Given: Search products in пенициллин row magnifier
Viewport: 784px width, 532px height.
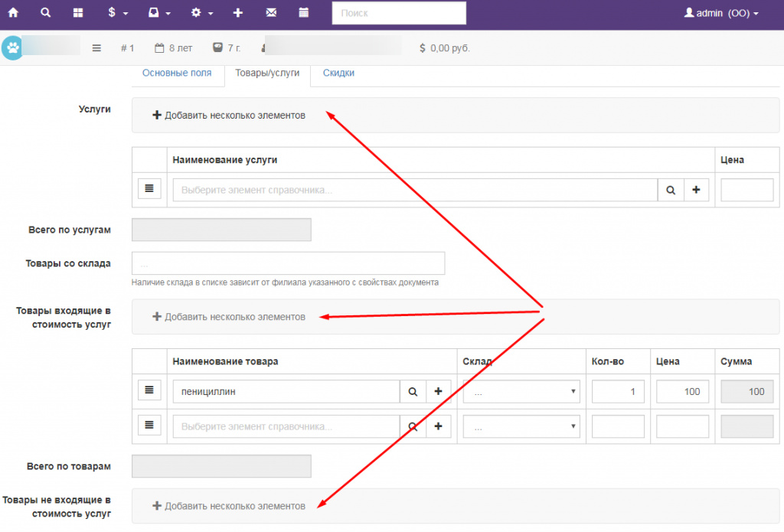Looking at the screenshot, I should pos(413,391).
